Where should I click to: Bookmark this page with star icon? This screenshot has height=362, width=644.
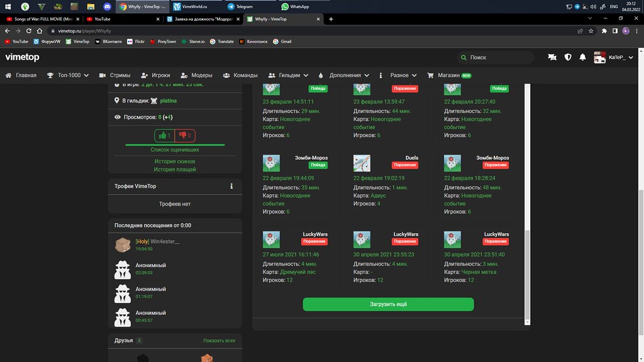coord(591,30)
